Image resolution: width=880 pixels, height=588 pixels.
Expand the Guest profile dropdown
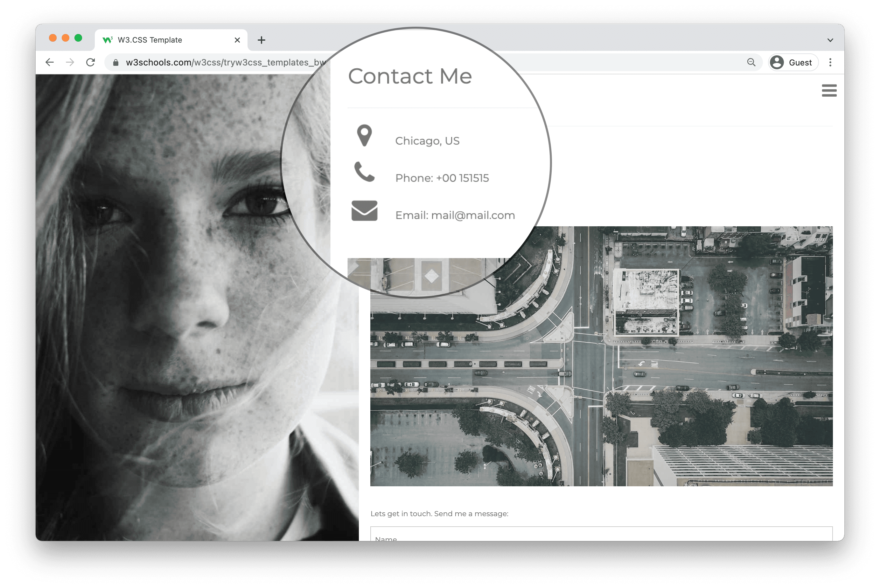click(x=793, y=62)
